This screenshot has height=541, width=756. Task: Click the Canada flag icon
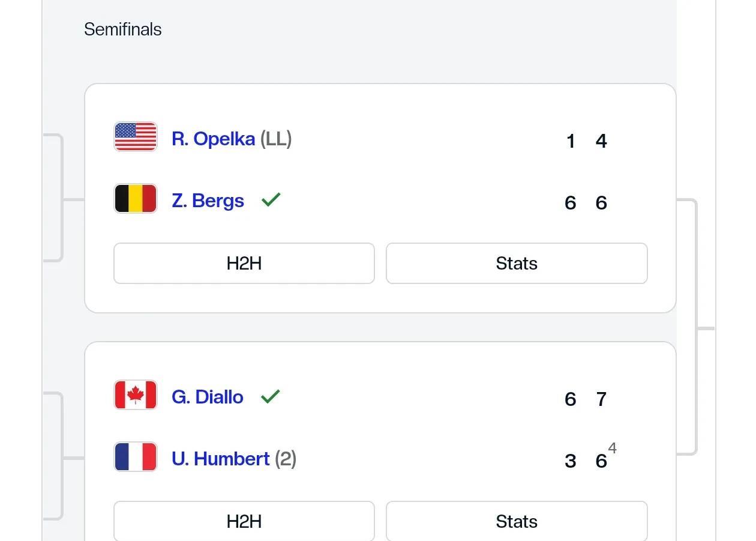136,395
